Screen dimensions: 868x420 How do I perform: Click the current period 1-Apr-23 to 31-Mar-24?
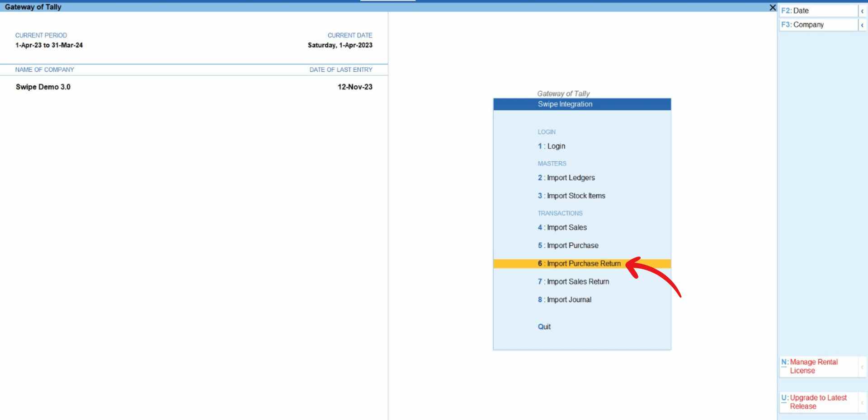tap(49, 45)
